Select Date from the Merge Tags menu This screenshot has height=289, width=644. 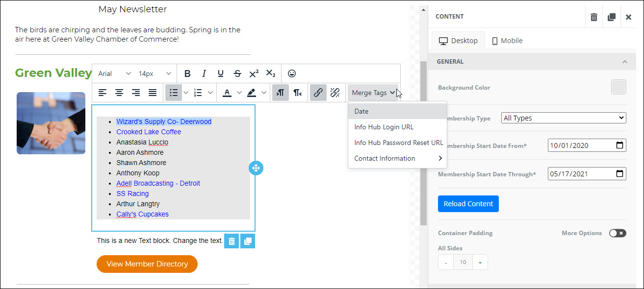(x=361, y=111)
